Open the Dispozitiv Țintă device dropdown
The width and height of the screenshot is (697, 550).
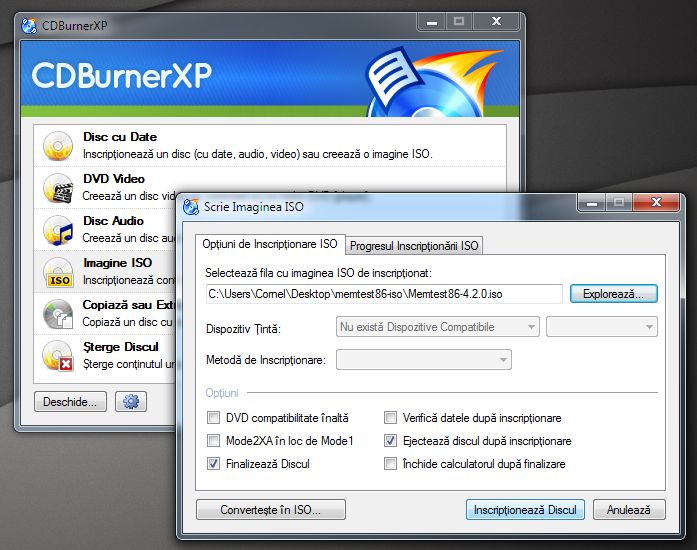click(x=438, y=327)
